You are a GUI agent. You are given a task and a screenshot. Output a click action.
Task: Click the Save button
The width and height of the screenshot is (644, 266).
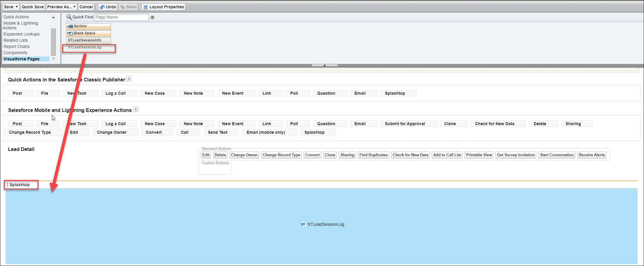[x=8, y=7]
